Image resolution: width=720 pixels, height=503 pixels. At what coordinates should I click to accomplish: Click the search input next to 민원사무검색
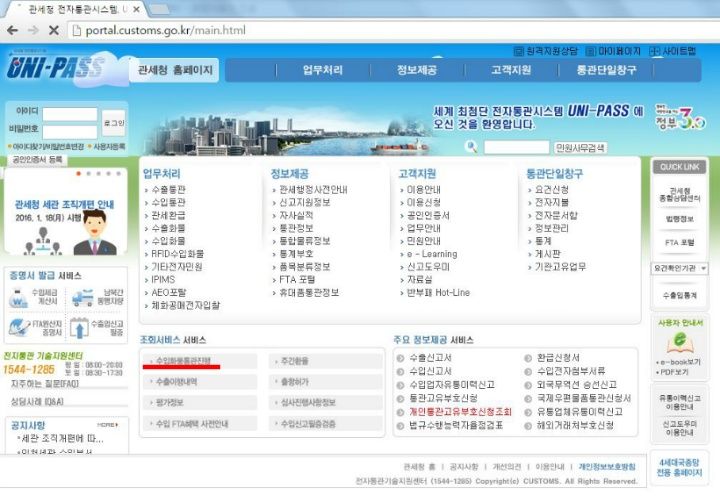click(516, 147)
